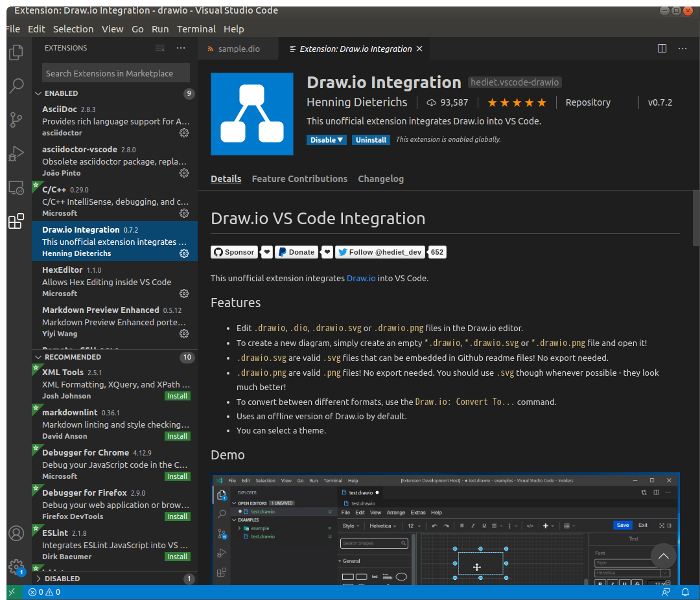Click the Uninstall button
This screenshot has height=600, width=700.
[x=371, y=140]
